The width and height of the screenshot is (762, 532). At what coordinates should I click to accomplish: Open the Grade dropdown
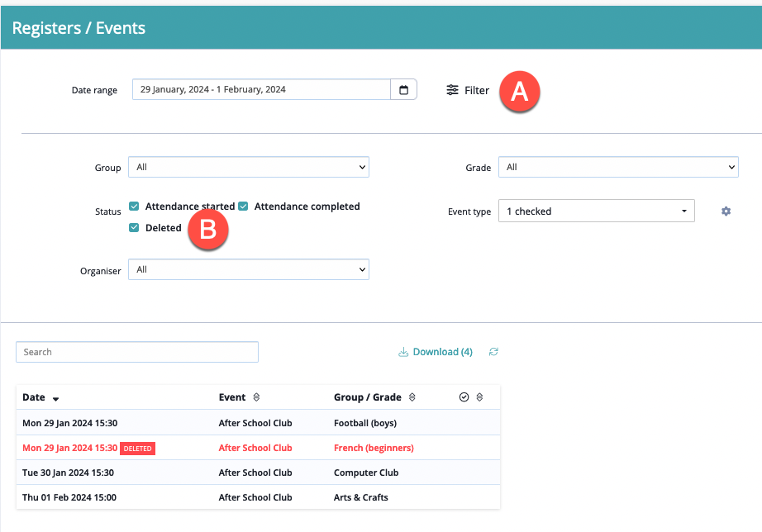(x=618, y=167)
